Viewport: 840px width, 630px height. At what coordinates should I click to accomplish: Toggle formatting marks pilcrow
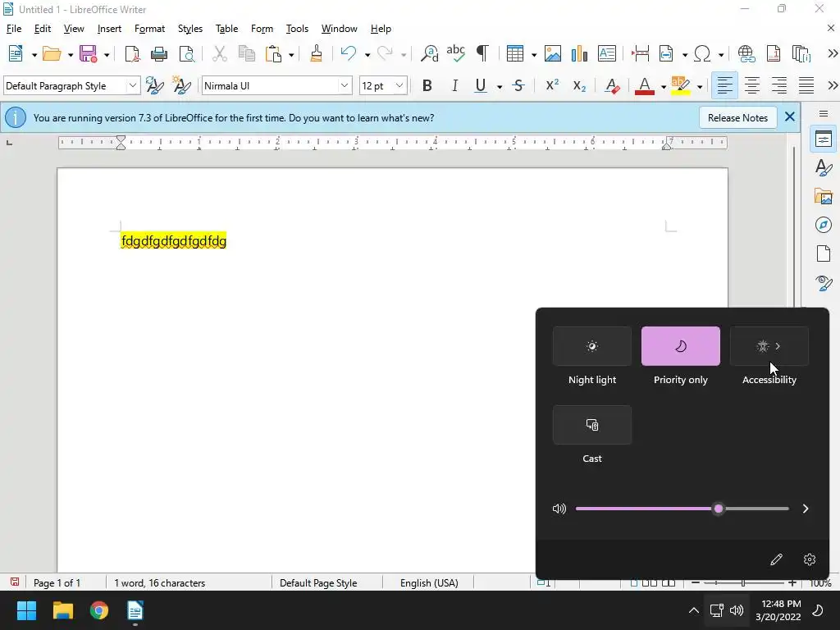pyautogui.click(x=482, y=53)
